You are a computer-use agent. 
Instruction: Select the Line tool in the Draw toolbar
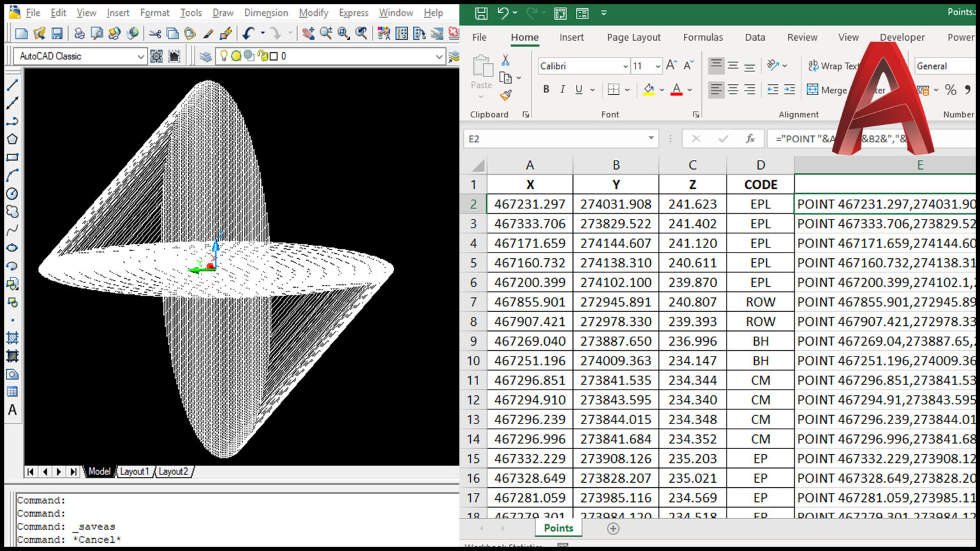[11, 85]
